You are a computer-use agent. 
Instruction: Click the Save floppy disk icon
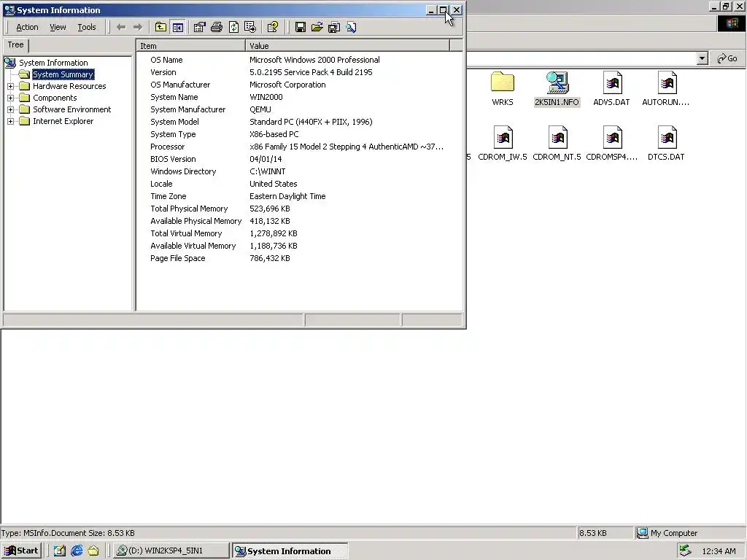coord(300,27)
